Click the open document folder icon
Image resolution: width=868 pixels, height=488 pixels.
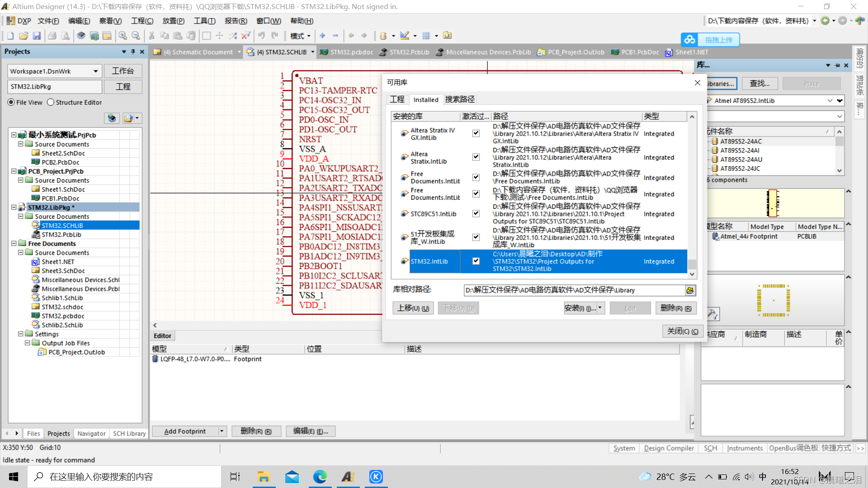pos(24,36)
